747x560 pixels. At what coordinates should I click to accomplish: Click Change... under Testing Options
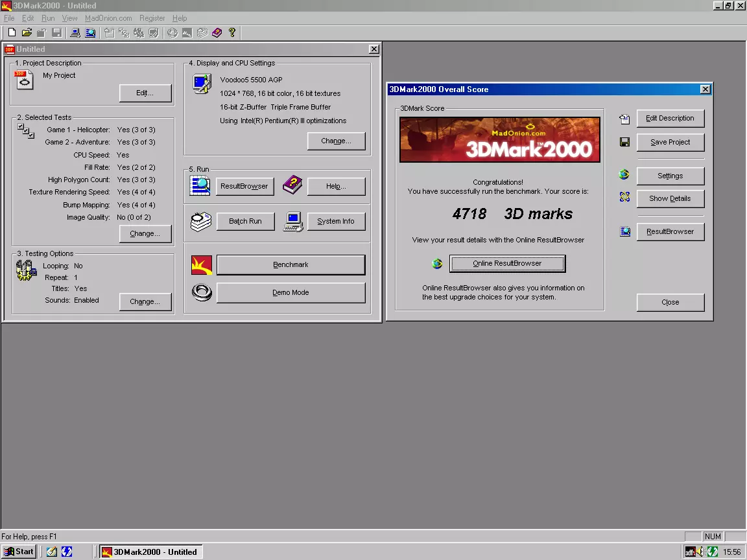pyautogui.click(x=145, y=301)
